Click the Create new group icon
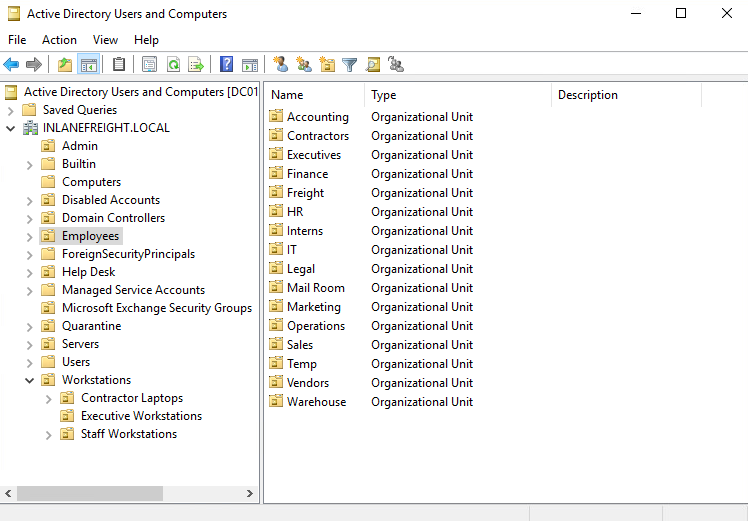Image resolution: width=748 pixels, height=521 pixels. pyautogui.click(x=304, y=65)
